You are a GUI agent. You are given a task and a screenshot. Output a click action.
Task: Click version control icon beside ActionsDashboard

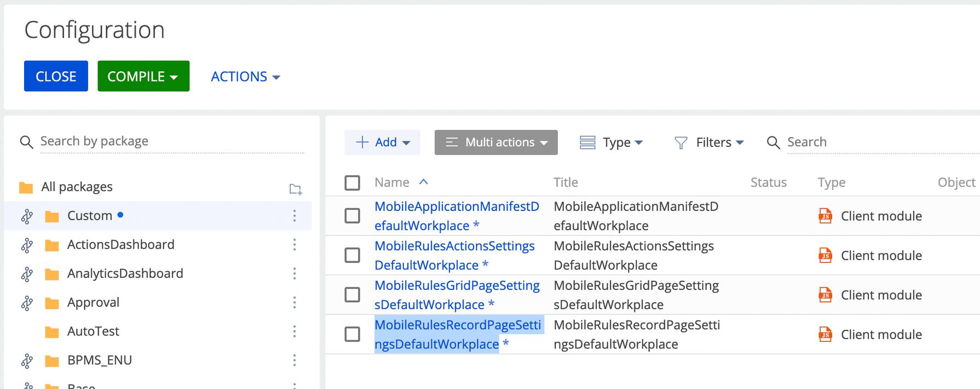click(27, 245)
